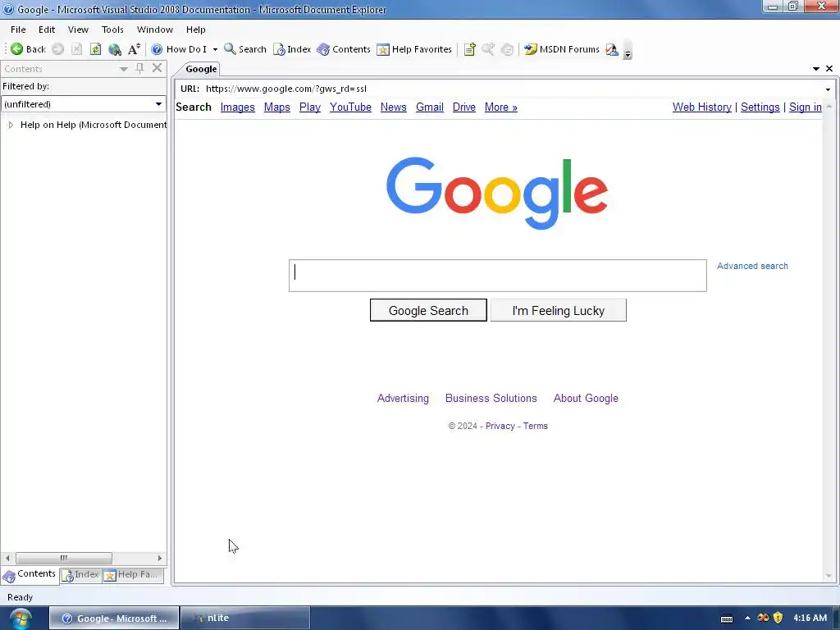Open the Help menu
The height and width of the screenshot is (630, 840).
click(195, 30)
